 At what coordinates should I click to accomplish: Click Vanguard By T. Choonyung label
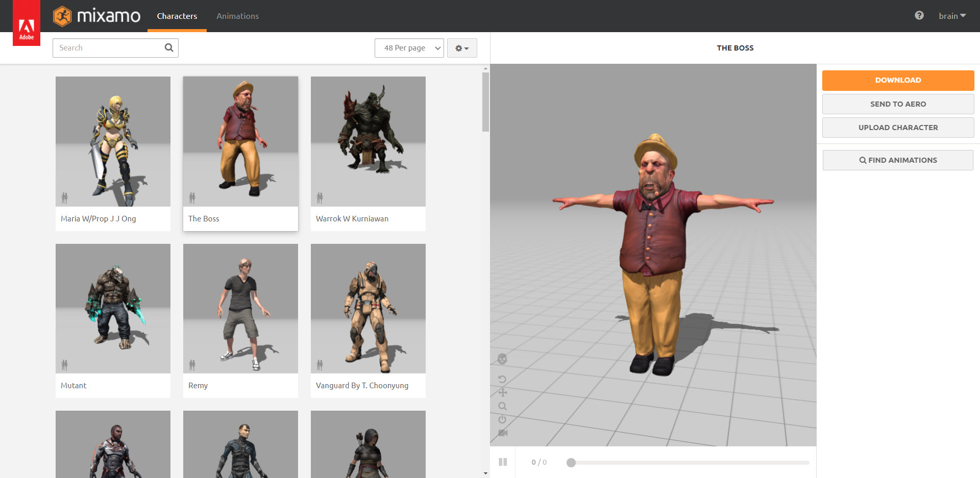pyautogui.click(x=362, y=386)
